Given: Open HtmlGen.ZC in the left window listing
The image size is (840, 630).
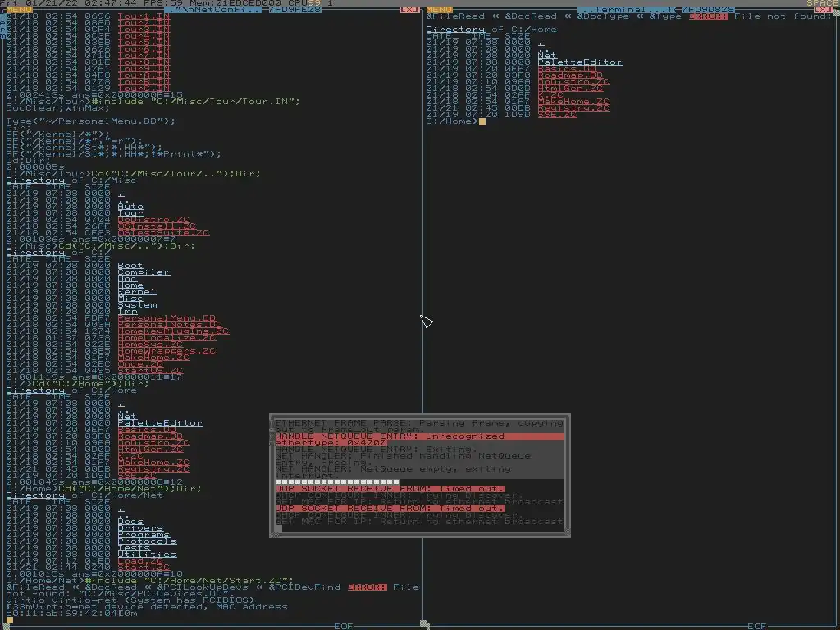Looking at the screenshot, I should click(151, 449).
